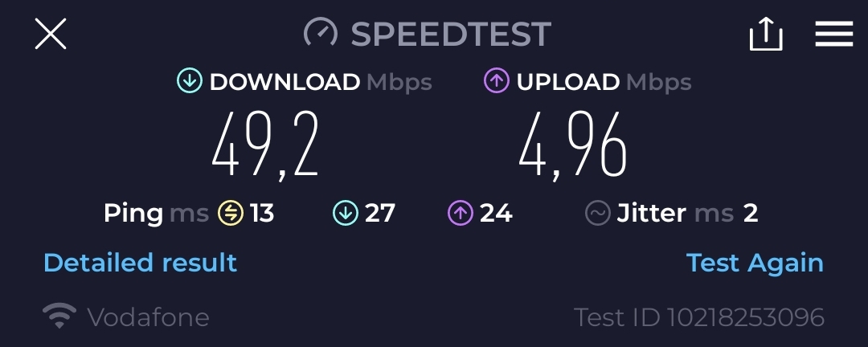Viewport: 868px width, 347px height.
Task: Tap the teal download latency icon
Action: point(346,213)
